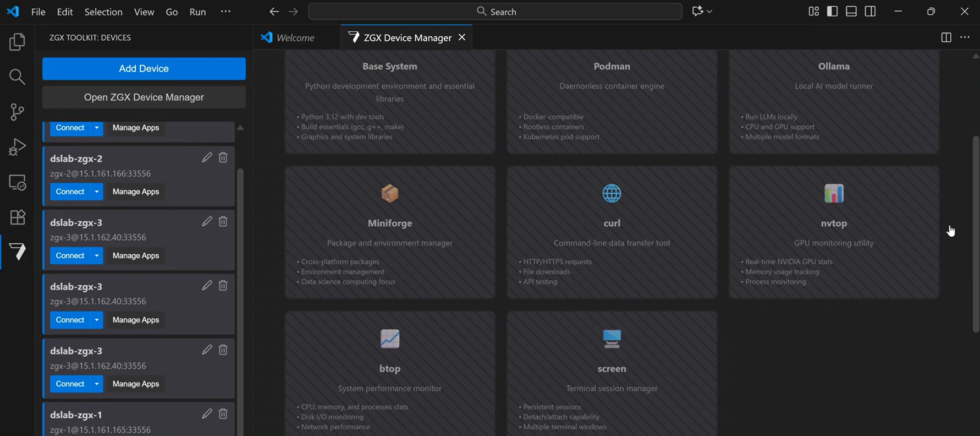The height and width of the screenshot is (436, 980).
Task: Open the Go menu
Action: click(172, 12)
